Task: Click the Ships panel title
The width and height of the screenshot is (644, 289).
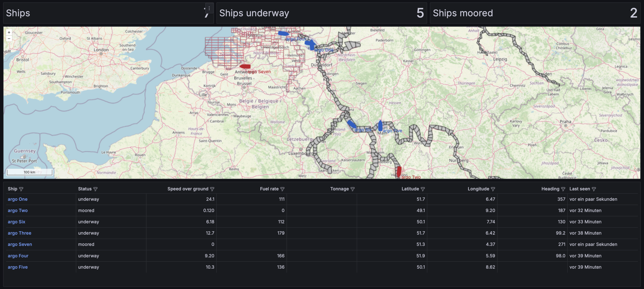Action: click(x=18, y=13)
